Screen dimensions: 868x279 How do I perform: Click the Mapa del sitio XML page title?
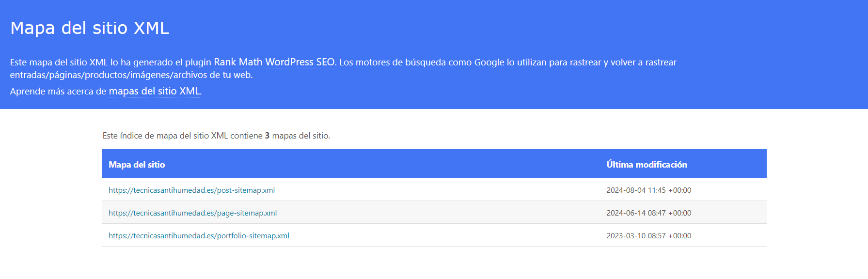pyautogui.click(x=90, y=28)
